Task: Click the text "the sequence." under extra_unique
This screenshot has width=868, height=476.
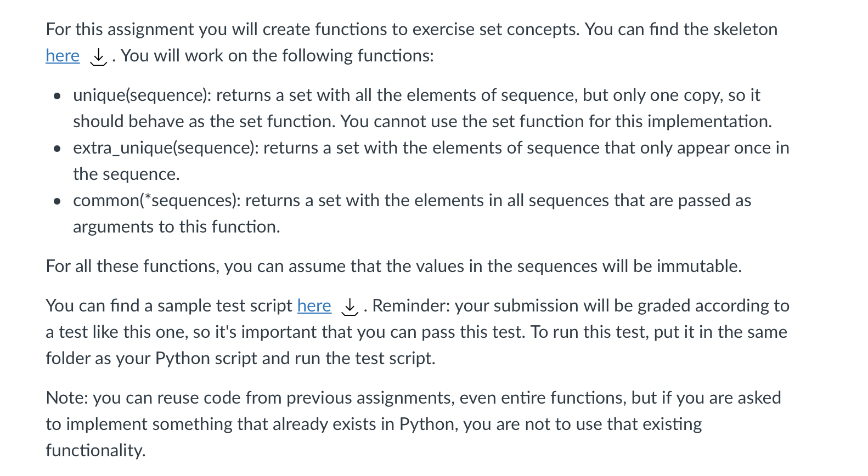Action: coord(126,174)
